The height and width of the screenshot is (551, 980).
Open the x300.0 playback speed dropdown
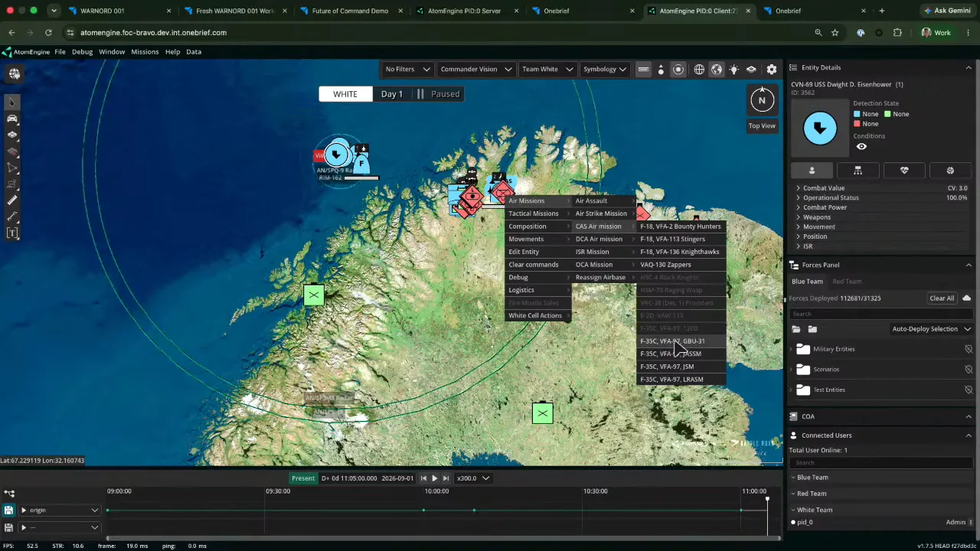coord(473,478)
